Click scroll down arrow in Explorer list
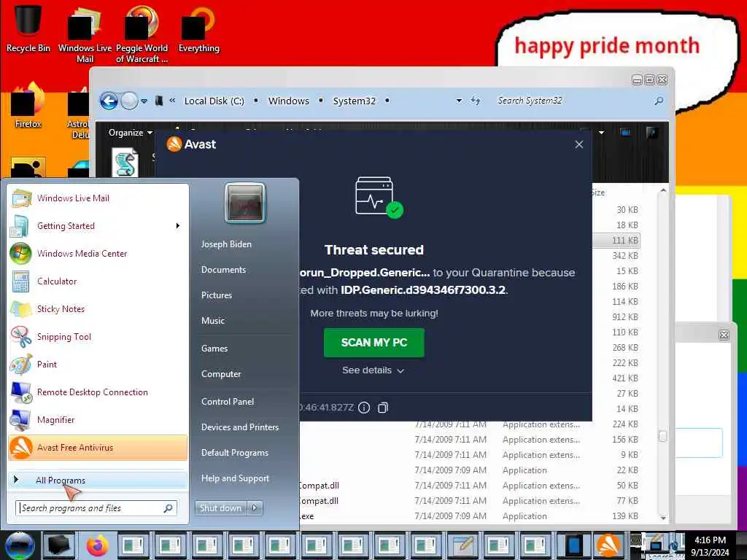 tap(662, 517)
